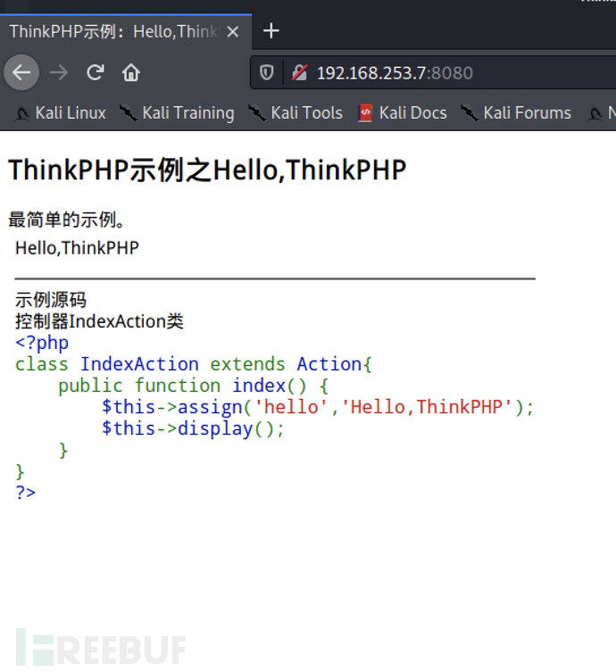Click the partially visible bookmark after Kali Forums

(601, 113)
